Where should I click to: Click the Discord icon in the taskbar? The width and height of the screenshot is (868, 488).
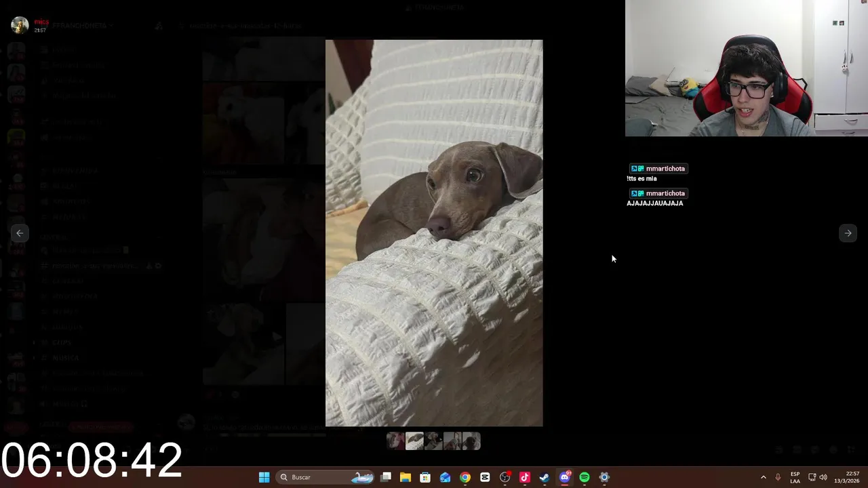(564, 477)
